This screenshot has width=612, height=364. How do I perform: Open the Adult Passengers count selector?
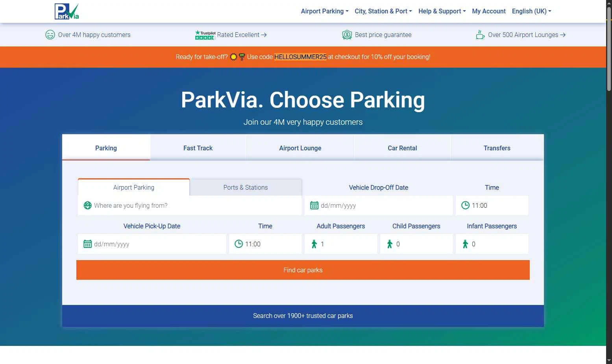(341, 244)
